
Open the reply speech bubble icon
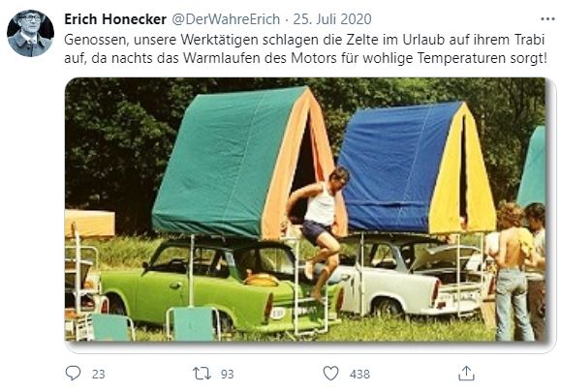73,373
